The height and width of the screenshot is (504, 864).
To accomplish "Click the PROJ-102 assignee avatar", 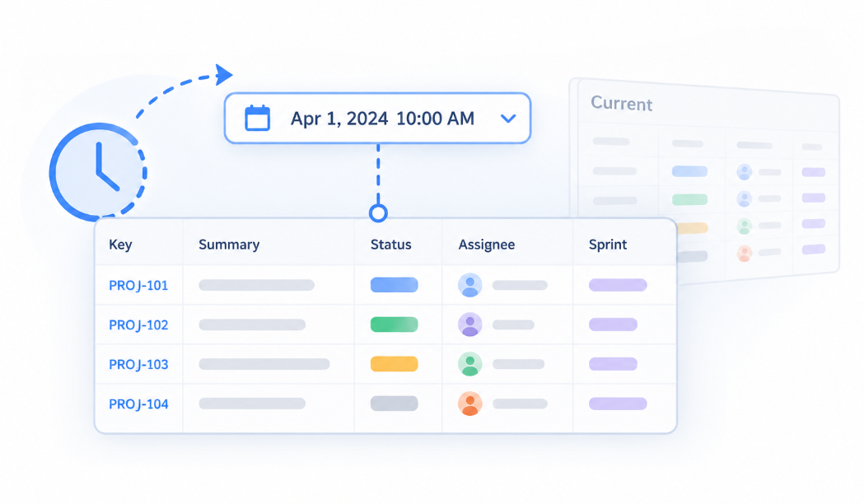I will coord(470,325).
